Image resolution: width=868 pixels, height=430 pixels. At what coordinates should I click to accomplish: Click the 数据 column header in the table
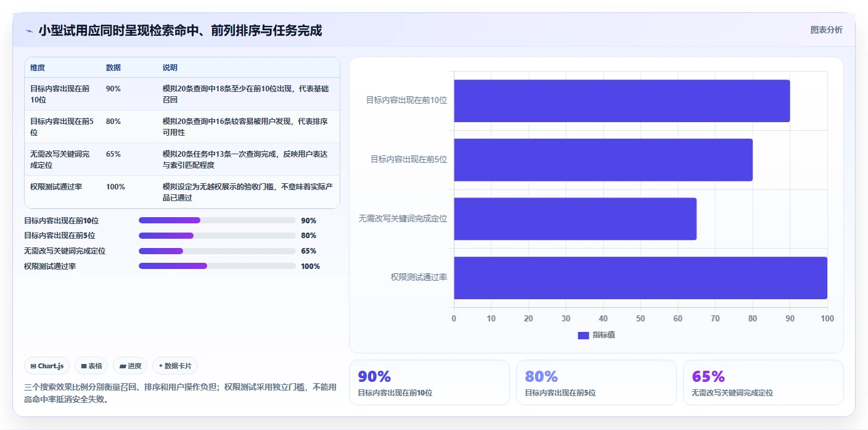[x=113, y=67]
